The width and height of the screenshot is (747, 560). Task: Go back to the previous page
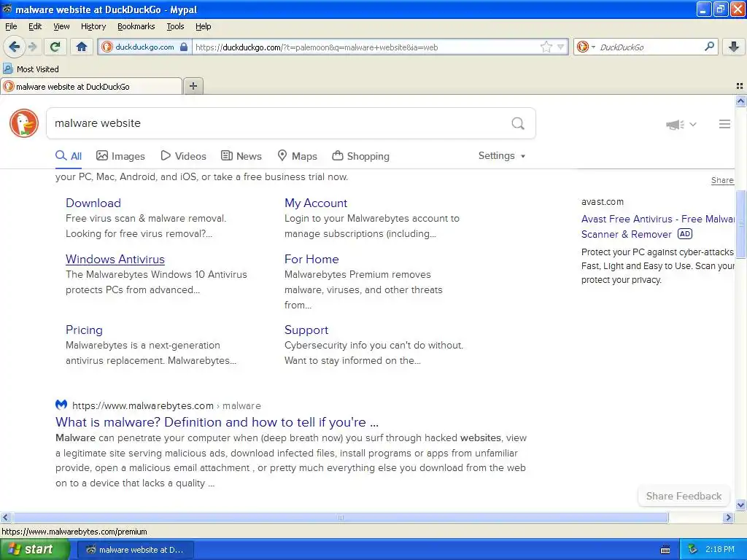(x=14, y=47)
